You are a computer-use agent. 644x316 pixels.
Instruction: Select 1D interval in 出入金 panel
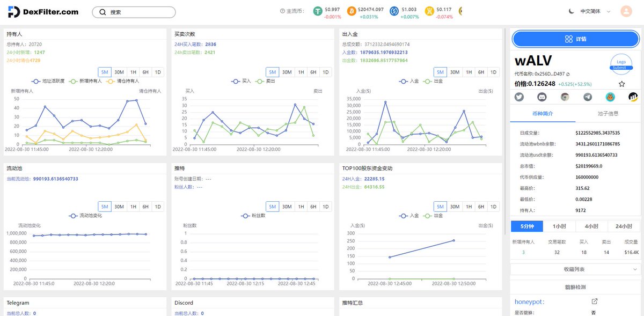(x=493, y=72)
